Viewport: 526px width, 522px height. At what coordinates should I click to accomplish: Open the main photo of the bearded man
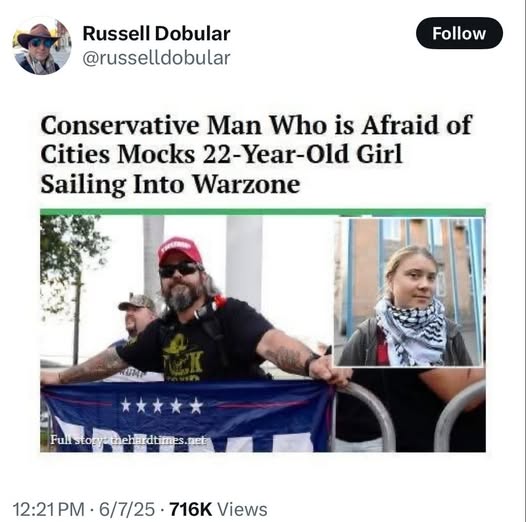pyautogui.click(x=187, y=333)
